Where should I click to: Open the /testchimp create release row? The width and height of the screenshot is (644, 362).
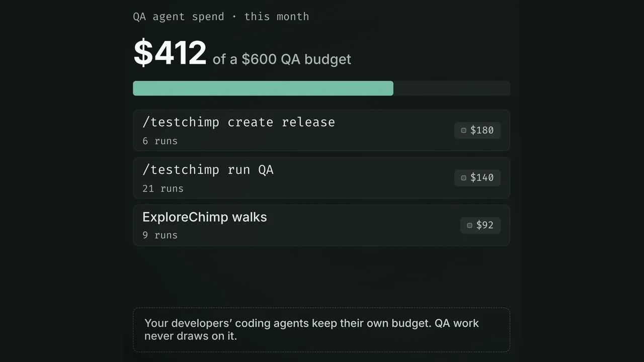click(321, 130)
